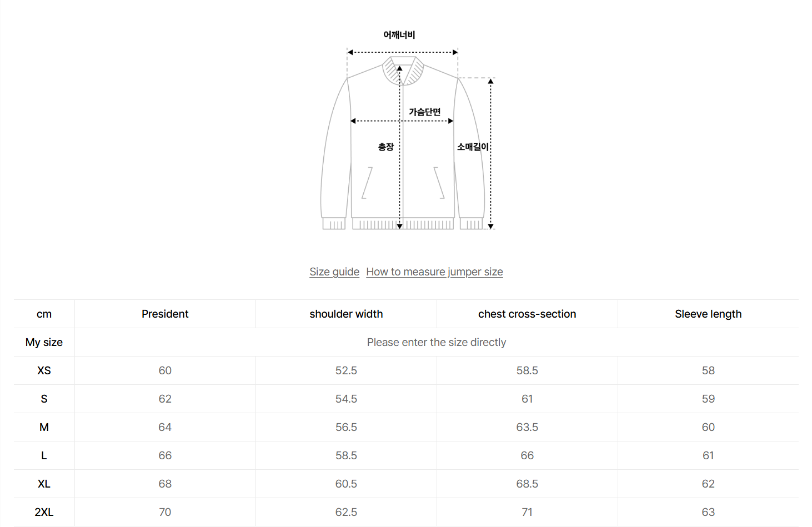Select the XL size row label
Viewport: 812px width, 527px height.
point(44,484)
